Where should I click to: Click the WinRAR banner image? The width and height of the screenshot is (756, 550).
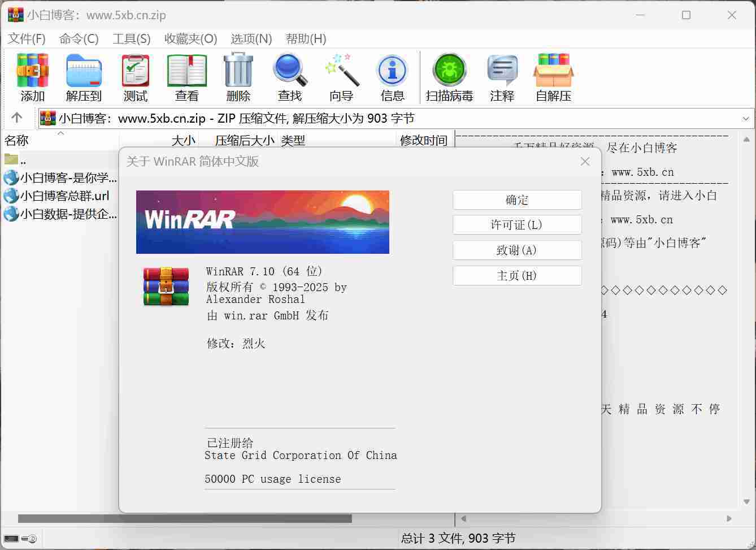263,222
